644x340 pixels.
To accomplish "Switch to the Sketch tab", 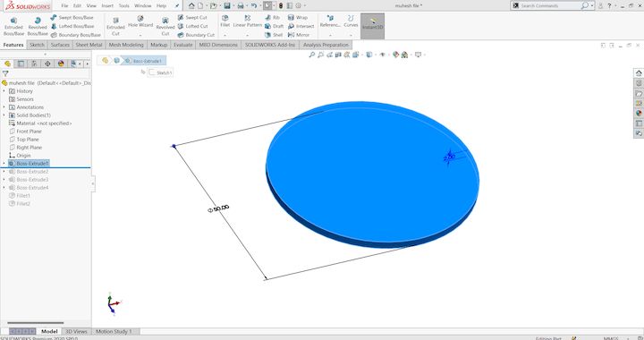I will tap(37, 45).
